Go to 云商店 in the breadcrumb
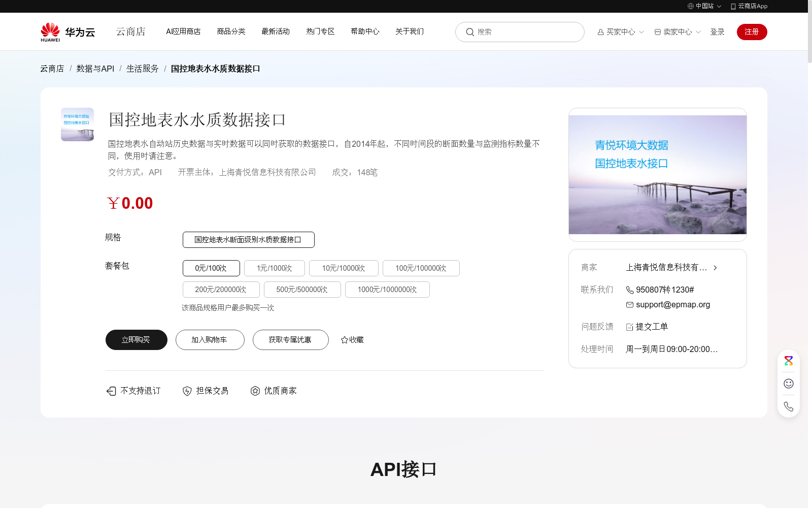Viewport: 812px width, 508px height. [x=52, y=69]
